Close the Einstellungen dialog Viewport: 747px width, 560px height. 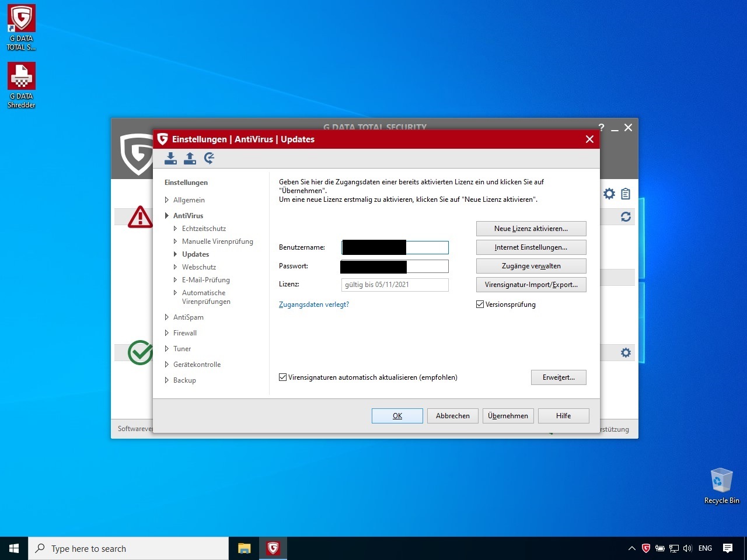tap(589, 139)
